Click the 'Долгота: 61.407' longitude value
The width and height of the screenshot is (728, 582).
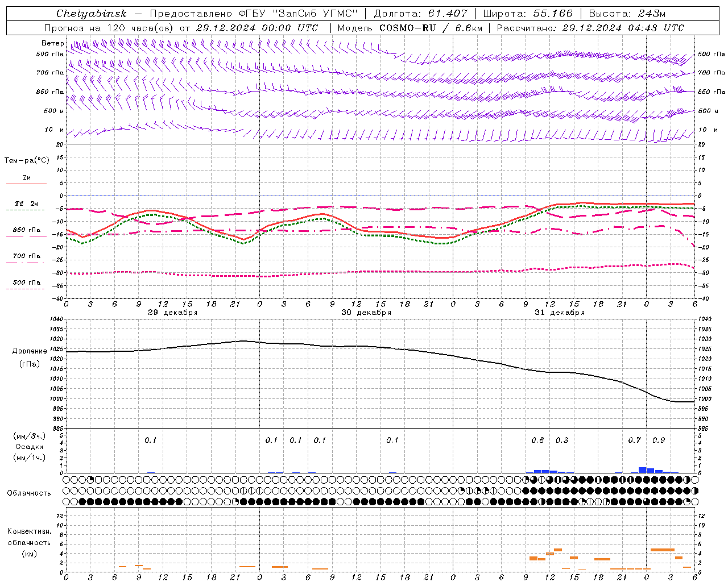420,14
